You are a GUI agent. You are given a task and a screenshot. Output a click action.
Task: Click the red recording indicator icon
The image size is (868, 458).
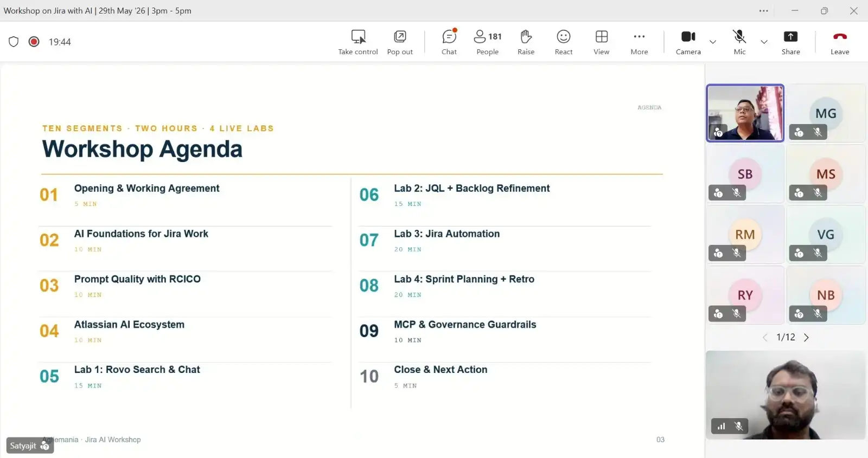pyautogui.click(x=34, y=42)
